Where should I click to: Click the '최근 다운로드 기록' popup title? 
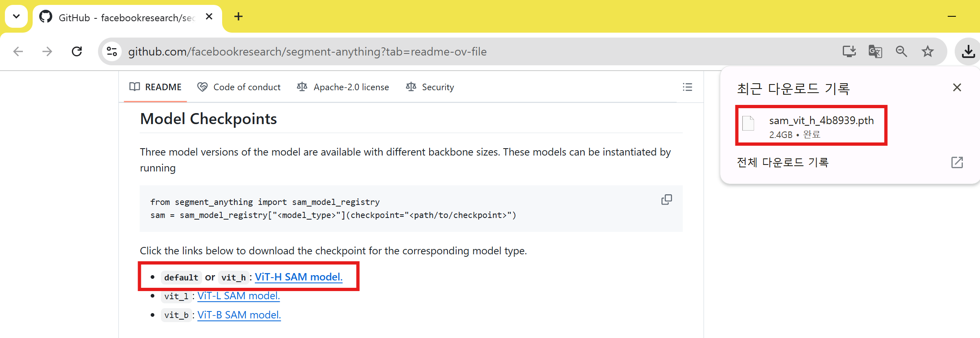click(x=793, y=89)
